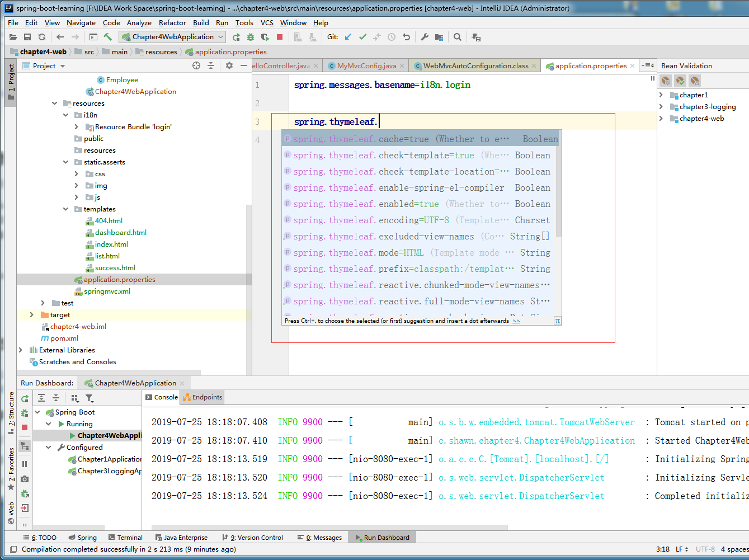Open the Spring tool window
Image resolution: width=749 pixels, height=560 pixels.
(x=83, y=538)
